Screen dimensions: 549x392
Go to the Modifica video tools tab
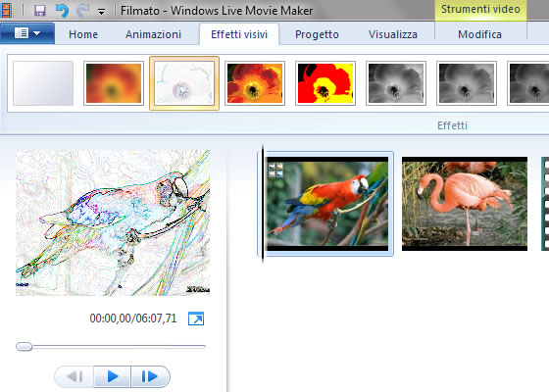[479, 34]
